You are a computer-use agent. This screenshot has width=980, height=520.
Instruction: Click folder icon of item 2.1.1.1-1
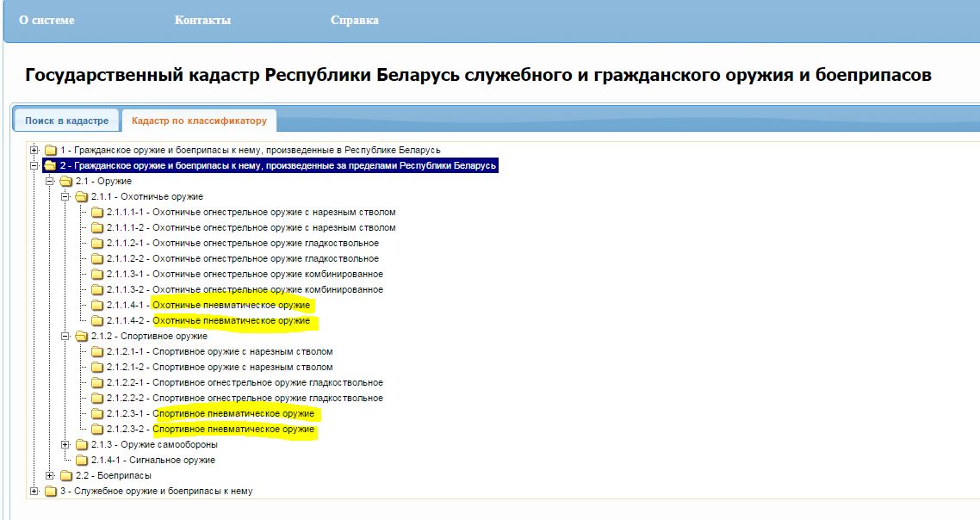point(97,213)
